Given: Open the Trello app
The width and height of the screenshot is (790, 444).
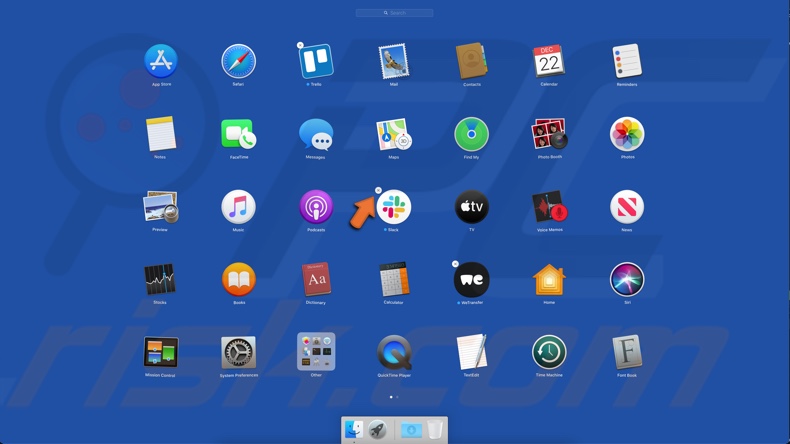Looking at the screenshot, I should [x=316, y=61].
